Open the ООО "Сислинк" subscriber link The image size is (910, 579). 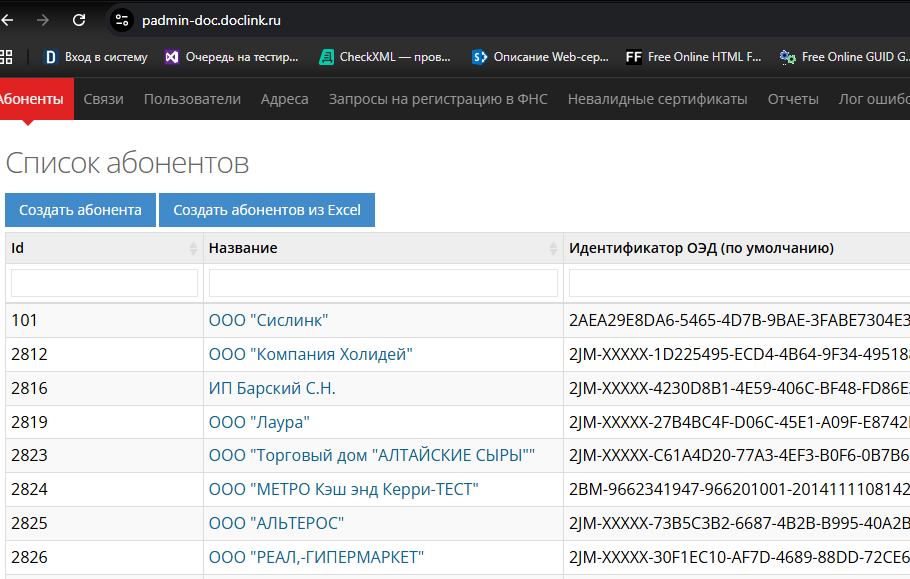tap(268, 320)
